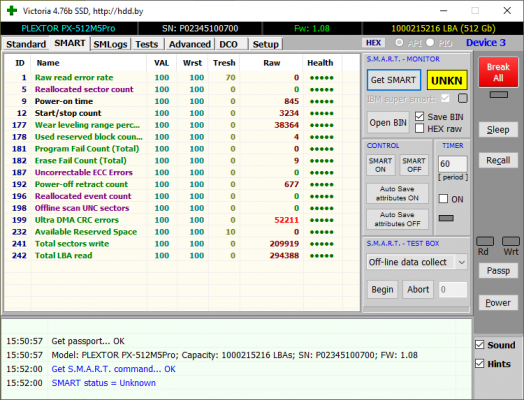Go to the Tests tab
This screenshot has width=524, height=400.
click(146, 44)
